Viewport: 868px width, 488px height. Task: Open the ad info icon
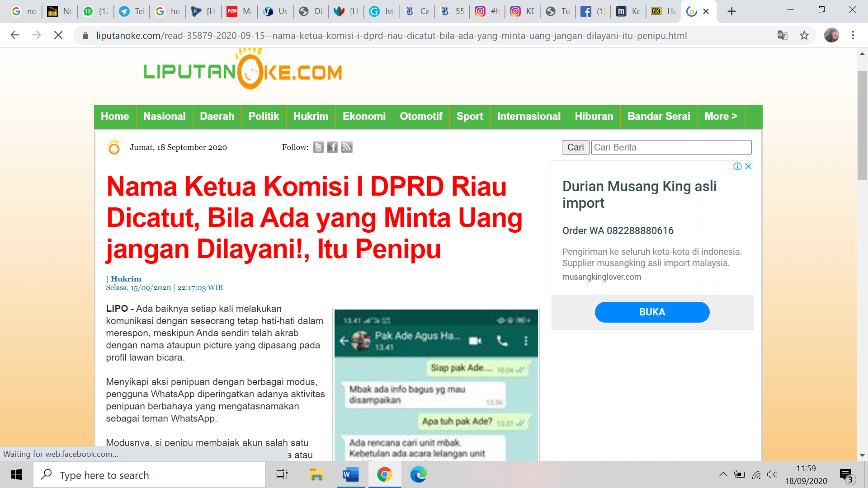click(x=737, y=166)
